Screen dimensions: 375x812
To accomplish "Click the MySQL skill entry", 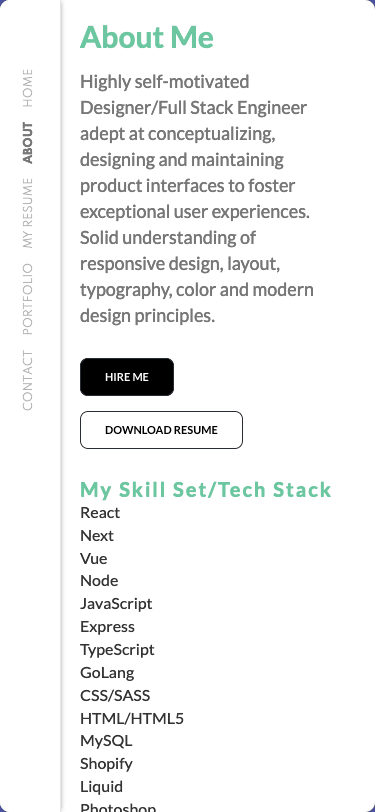I will pyautogui.click(x=106, y=741).
